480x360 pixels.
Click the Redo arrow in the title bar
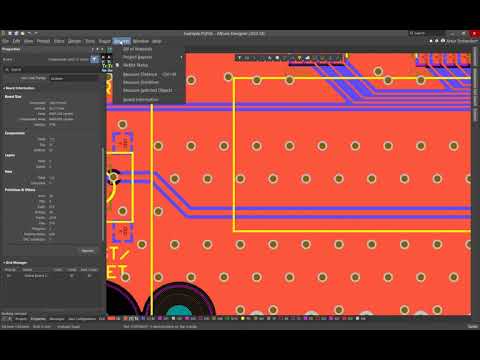[x=36, y=33]
